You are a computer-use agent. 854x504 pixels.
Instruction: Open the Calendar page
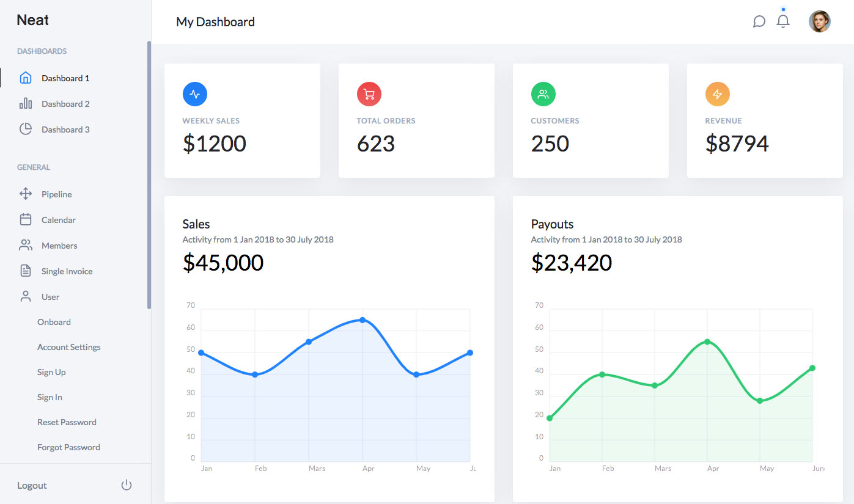click(x=58, y=220)
